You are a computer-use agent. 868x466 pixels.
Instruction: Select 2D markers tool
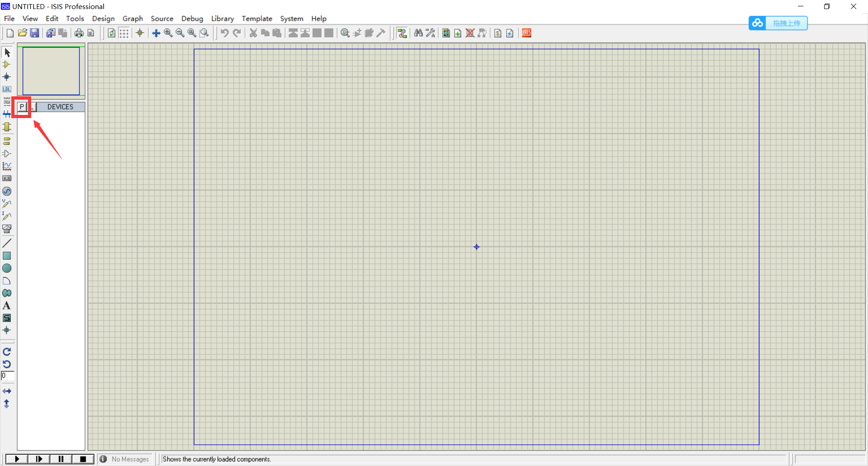tap(7, 330)
